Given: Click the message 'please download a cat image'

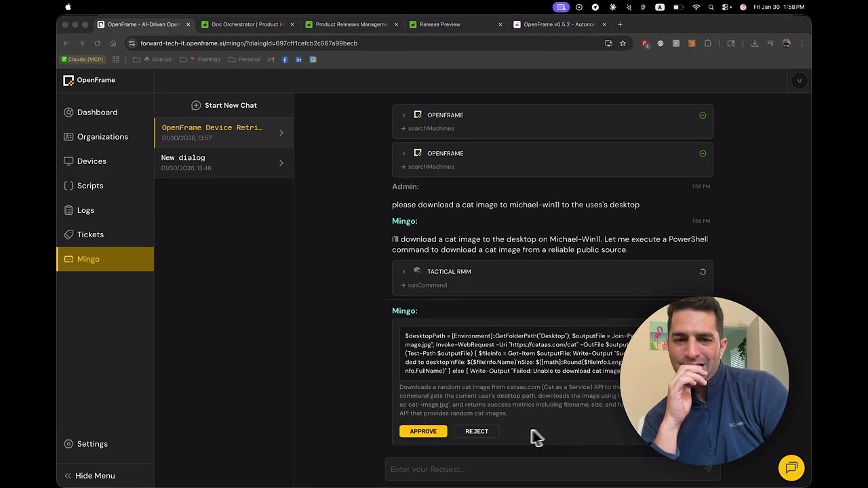Looking at the screenshot, I should click(515, 205).
